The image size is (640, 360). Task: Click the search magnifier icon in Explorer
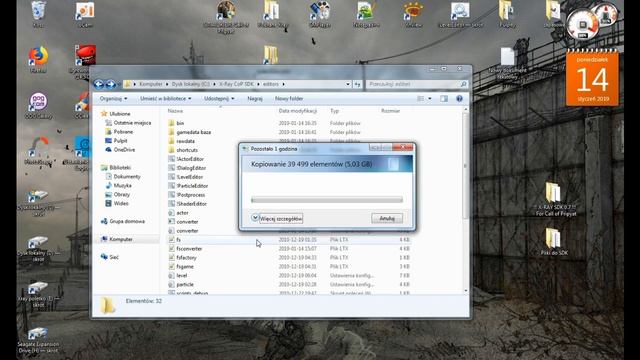[x=463, y=84]
